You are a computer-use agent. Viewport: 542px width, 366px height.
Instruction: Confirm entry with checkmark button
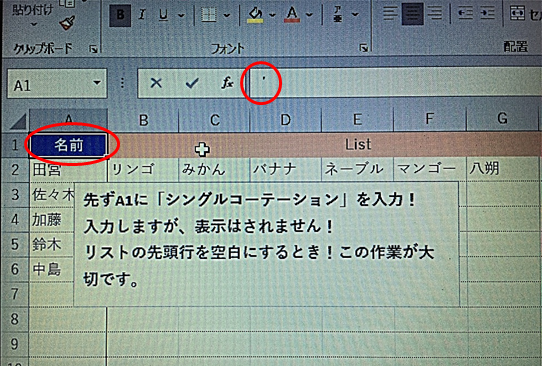tap(192, 83)
